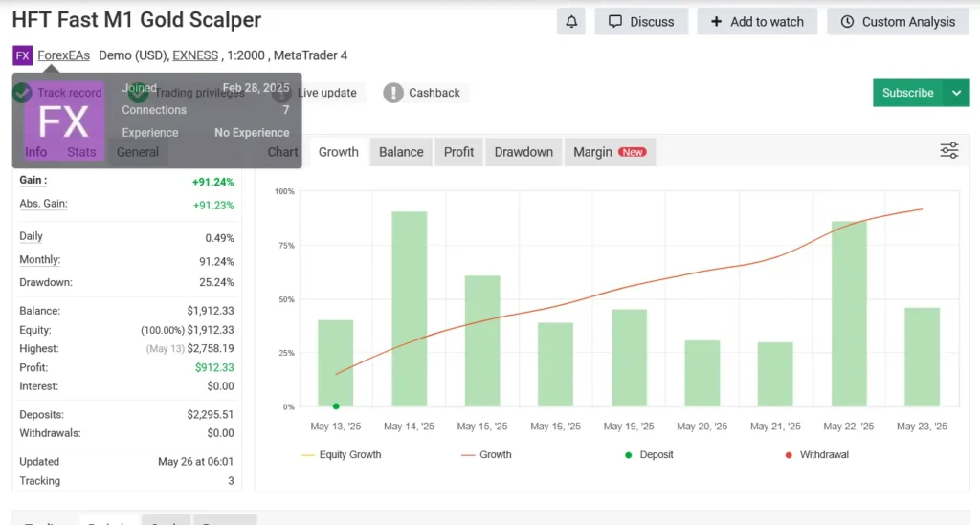Click the Custom Analysis gauge icon

pos(847,22)
